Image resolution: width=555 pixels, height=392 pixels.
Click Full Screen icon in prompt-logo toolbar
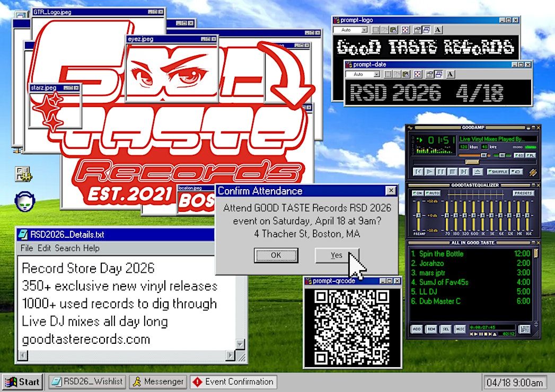[406, 30]
